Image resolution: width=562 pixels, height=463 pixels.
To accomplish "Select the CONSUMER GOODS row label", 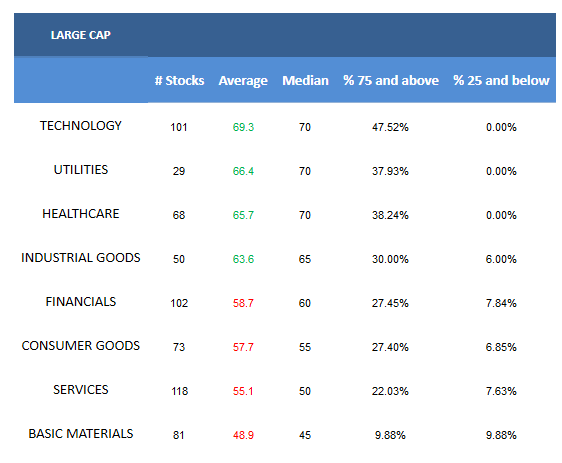I will (x=81, y=346).
